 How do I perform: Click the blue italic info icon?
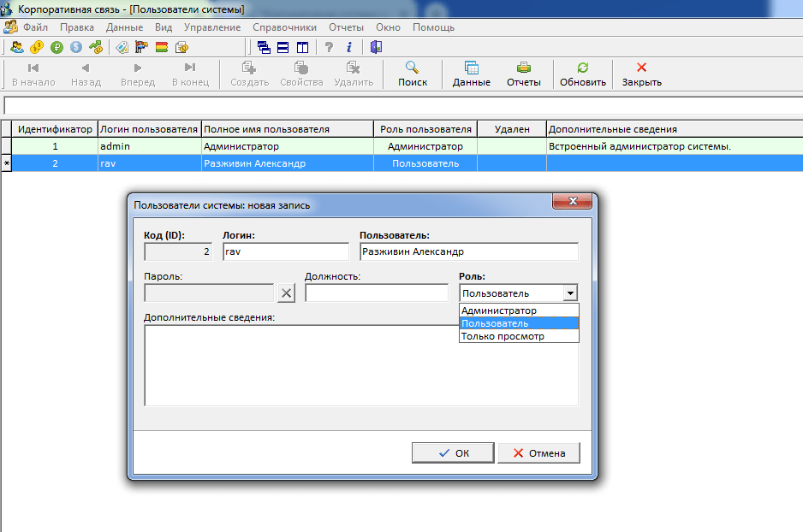349,47
